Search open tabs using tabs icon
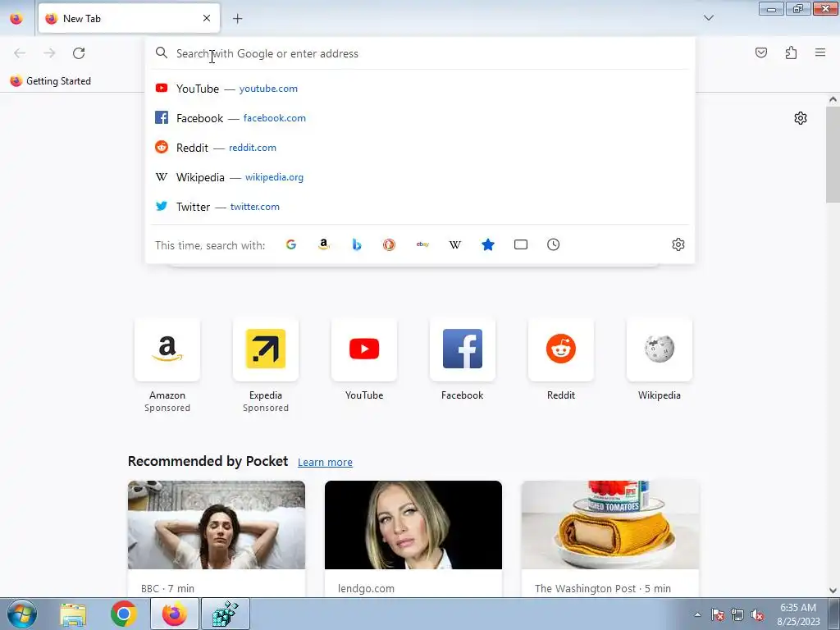 pos(521,244)
